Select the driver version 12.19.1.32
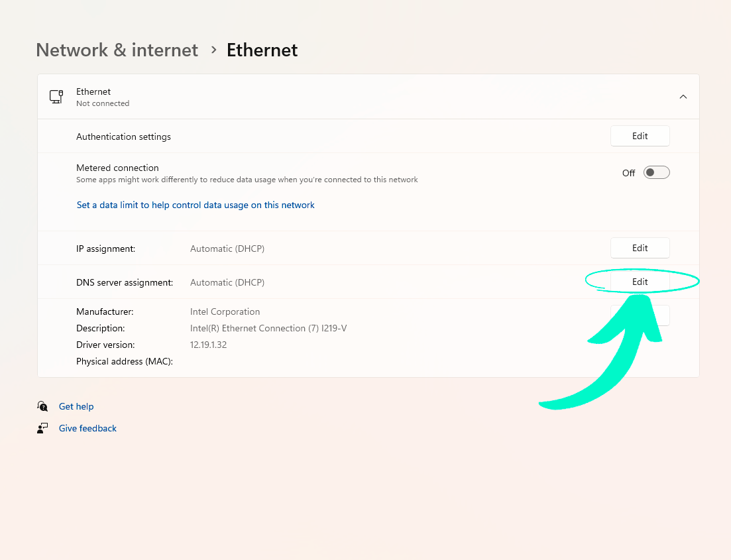 point(208,345)
